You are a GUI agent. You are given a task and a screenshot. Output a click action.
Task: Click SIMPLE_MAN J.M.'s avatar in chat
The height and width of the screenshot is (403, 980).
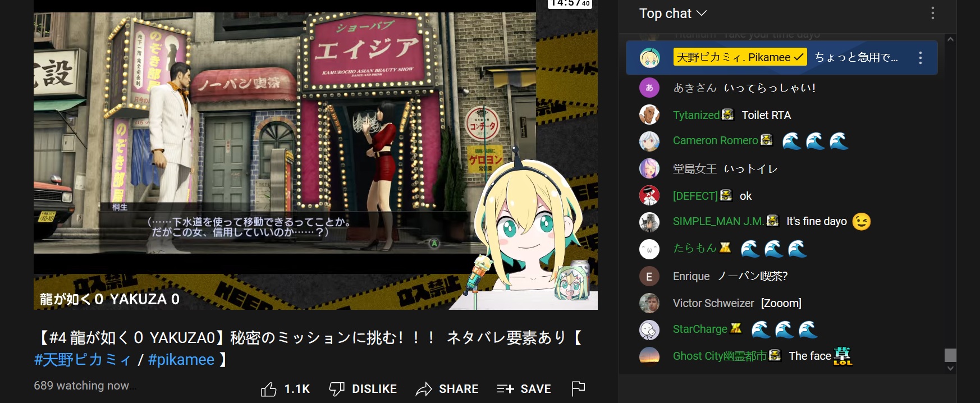click(x=649, y=222)
